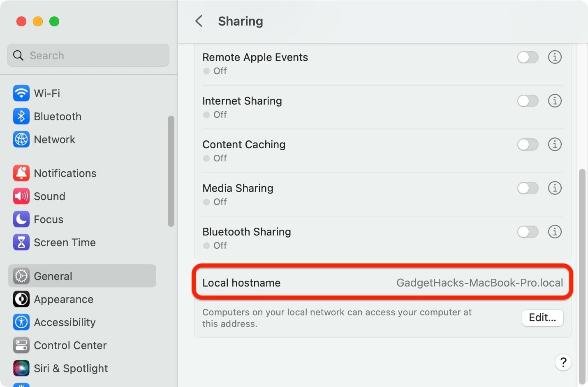Click Edit to change the local hostname
Screen dimensions: 588x387
point(542,317)
